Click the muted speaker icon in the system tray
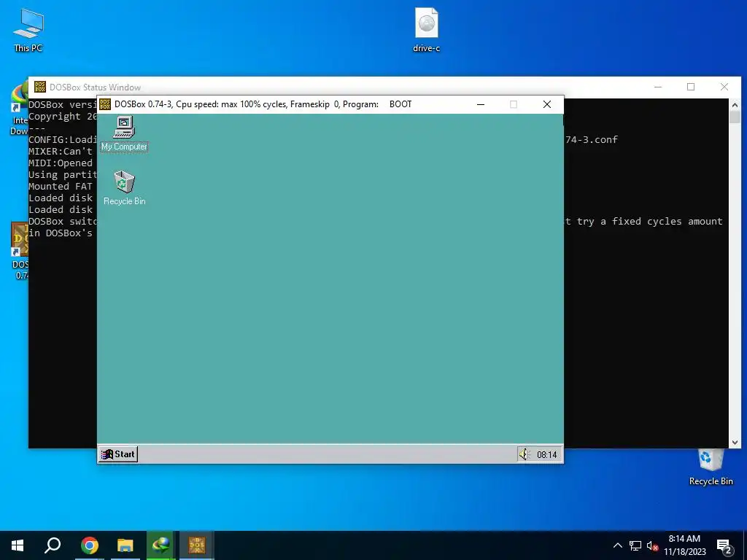The height and width of the screenshot is (560, 747). [652, 545]
